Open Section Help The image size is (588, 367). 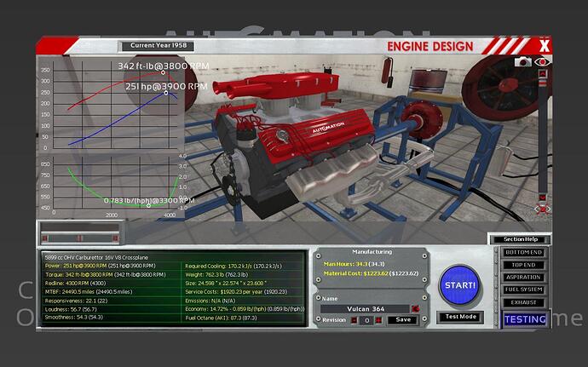[519, 239]
